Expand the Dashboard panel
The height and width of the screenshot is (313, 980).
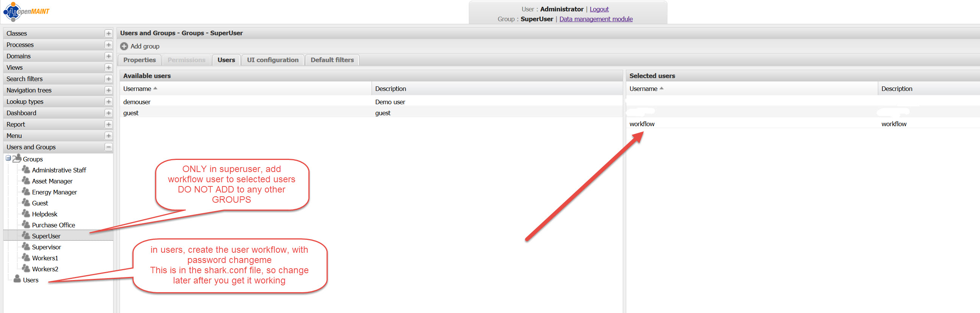point(109,113)
